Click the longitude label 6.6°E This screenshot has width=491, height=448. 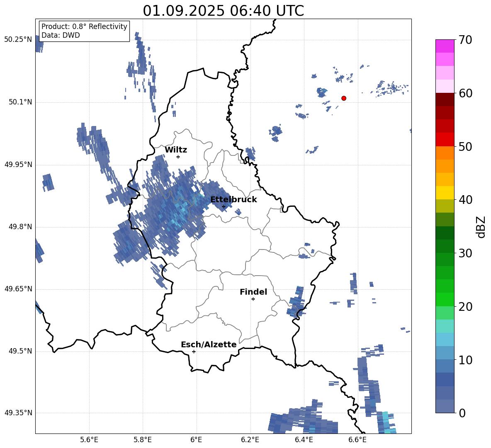[x=357, y=440]
